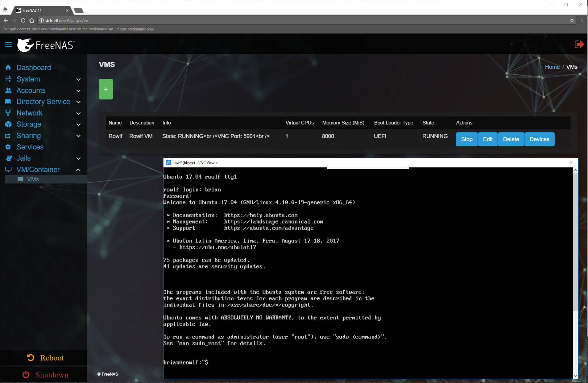The width and height of the screenshot is (588, 383).
Task: Expand the Sharing menu chevron
Action: tap(78, 136)
